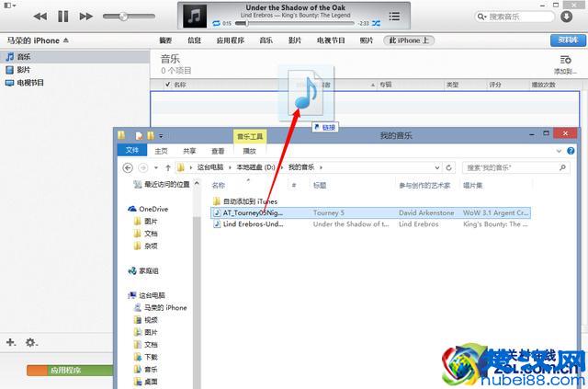This screenshot has height=389, width=588.
Task: Open the 照片 tab
Action: [x=367, y=40]
